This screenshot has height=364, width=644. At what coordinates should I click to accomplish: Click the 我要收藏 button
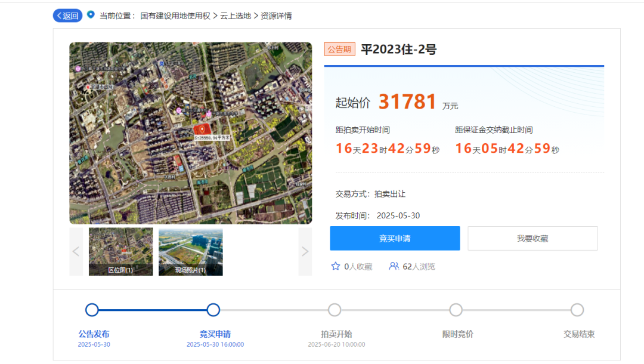pyautogui.click(x=532, y=238)
